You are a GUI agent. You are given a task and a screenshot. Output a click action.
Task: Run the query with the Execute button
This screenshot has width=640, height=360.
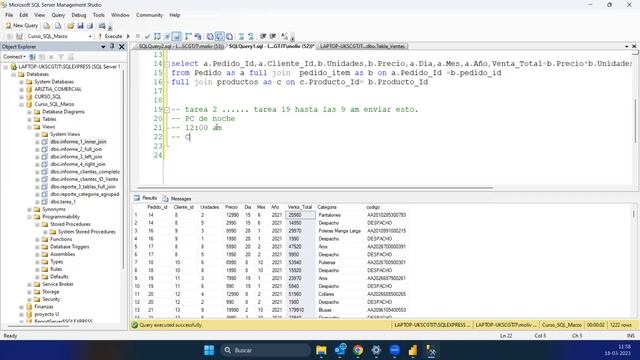(110, 36)
